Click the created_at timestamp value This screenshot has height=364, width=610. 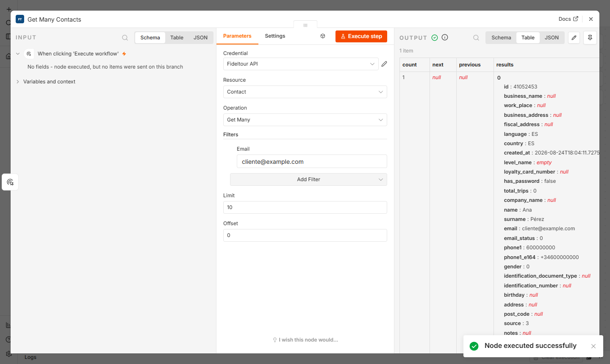click(567, 153)
